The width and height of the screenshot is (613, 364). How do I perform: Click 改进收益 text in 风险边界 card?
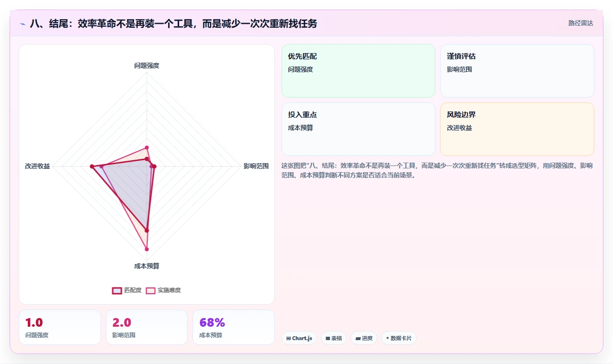[459, 128]
